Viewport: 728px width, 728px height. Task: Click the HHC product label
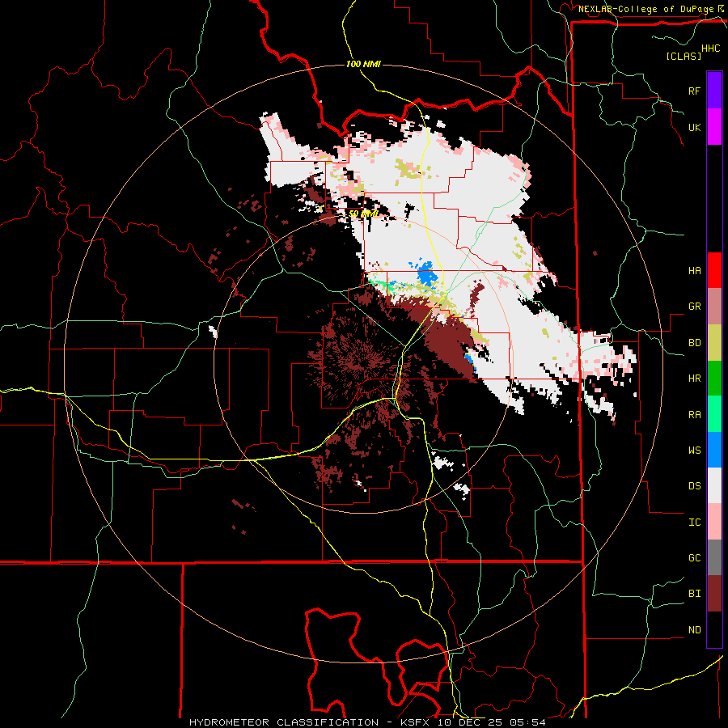(710, 49)
